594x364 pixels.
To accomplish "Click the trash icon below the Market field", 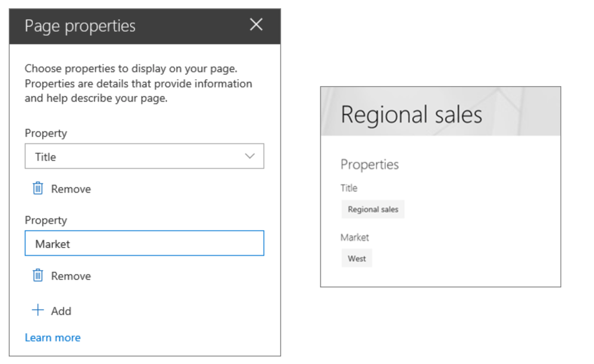I will [37, 275].
